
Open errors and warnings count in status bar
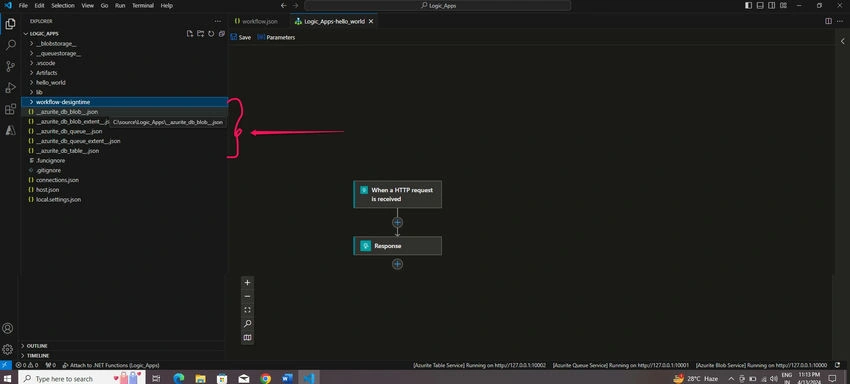pos(28,366)
